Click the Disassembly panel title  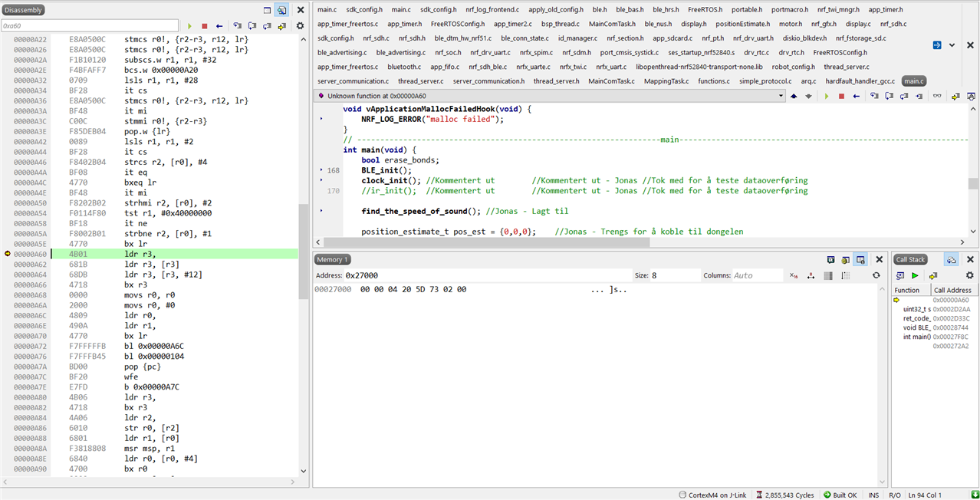click(23, 10)
